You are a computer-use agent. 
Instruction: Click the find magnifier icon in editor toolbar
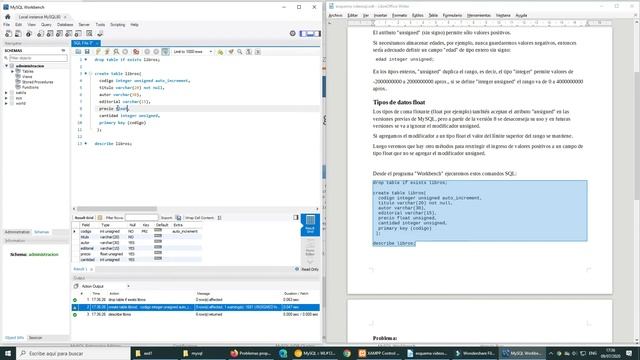coord(240,52)
